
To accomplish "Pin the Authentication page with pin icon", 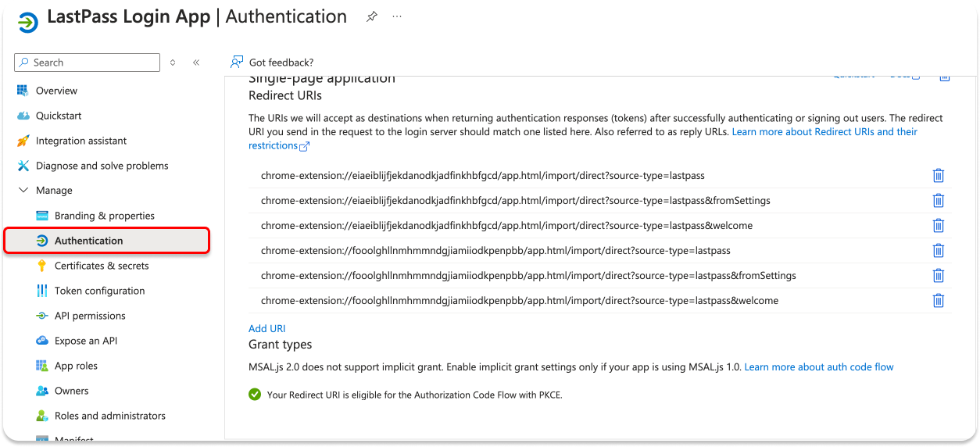I will coord(372,17).
